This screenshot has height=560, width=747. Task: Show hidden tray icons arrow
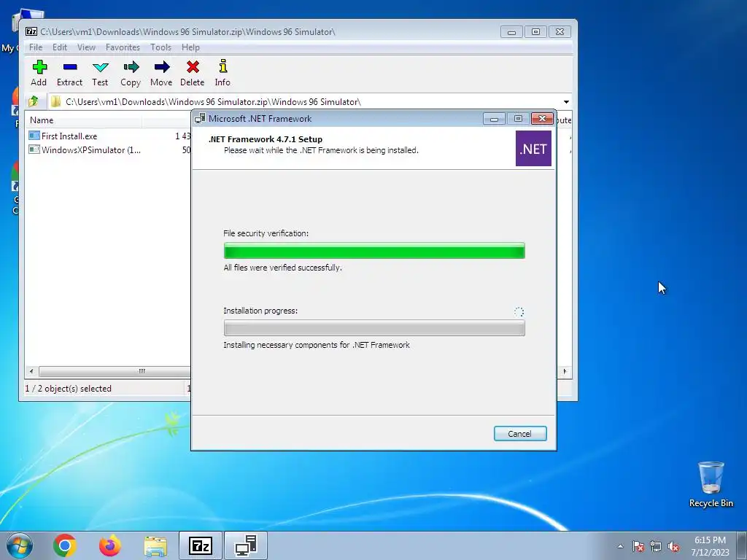pyautogui.click(x=620, y=546)
